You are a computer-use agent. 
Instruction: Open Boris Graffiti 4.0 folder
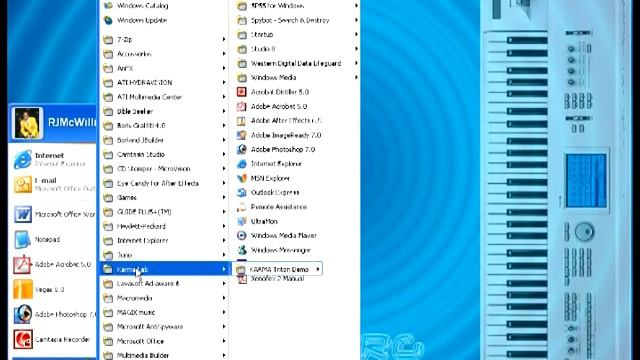(163, 125)
